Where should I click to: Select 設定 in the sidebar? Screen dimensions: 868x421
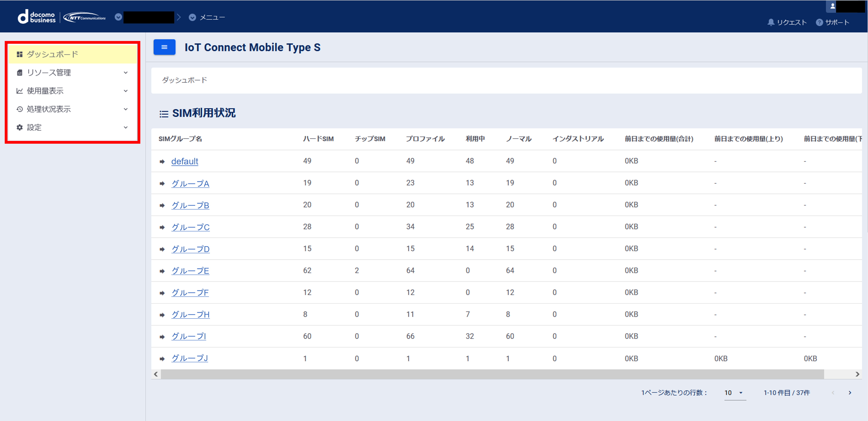pyautogui.click(x=72, y=128)
